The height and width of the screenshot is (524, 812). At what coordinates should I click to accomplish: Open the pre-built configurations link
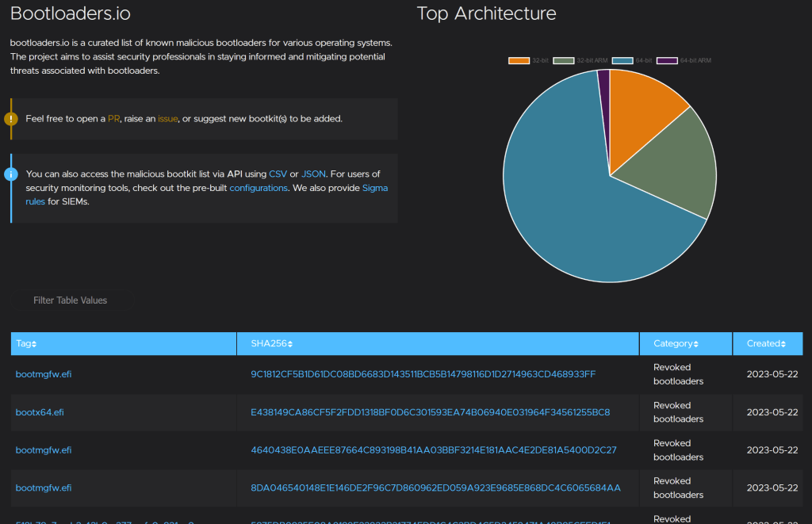pyautogui.click(x=259, y=188)
